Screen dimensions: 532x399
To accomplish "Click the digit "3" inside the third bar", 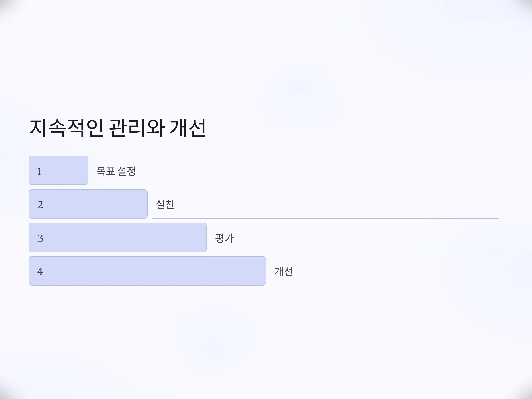I will click(x=40, y=239).
